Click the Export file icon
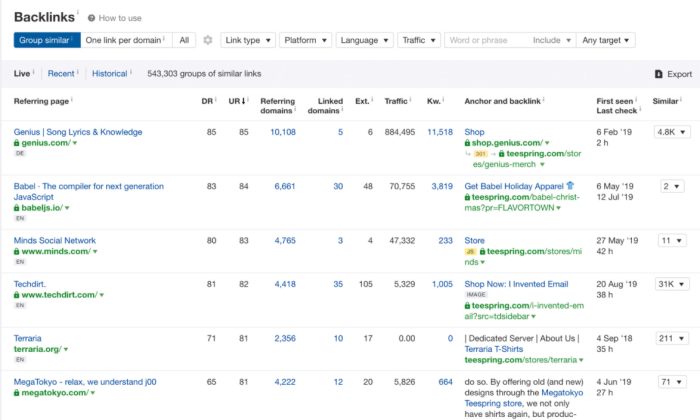700x420 pixels. pos(658,74)
